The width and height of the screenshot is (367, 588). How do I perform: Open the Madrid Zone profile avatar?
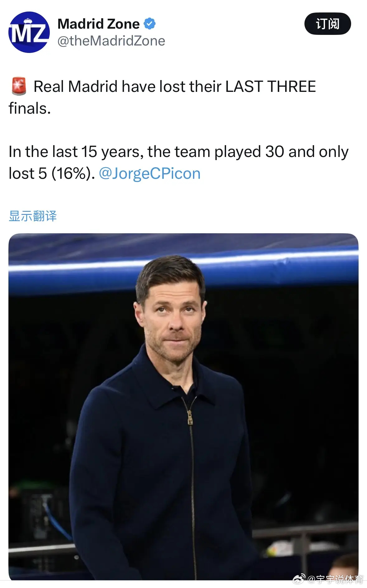coord(29,32)
